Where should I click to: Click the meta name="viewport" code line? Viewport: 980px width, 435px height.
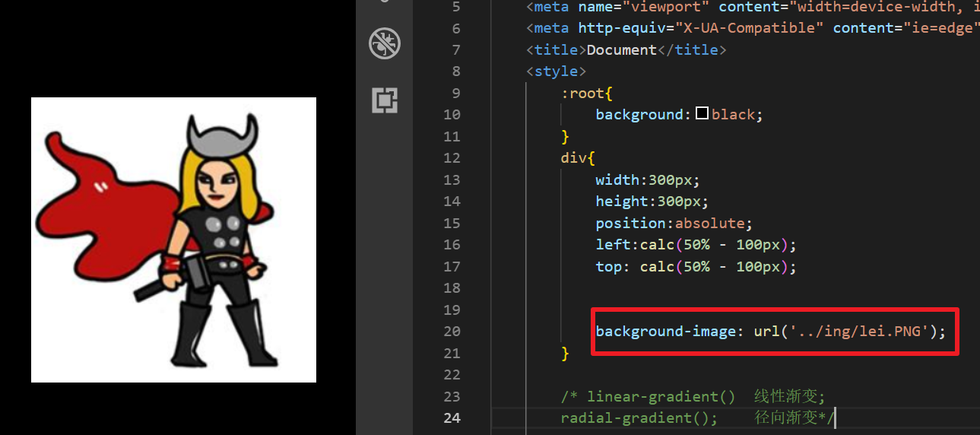(x=753, y=7)
